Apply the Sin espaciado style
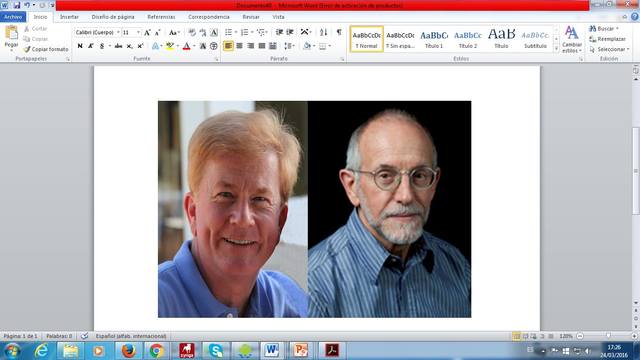This screenshot has height=360, width=640. [x=400, y=39]
